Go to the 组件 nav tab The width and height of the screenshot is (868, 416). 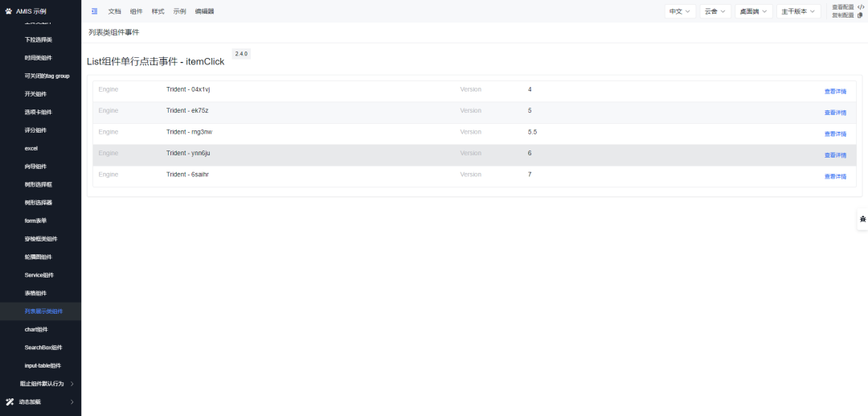coord(136,11)
